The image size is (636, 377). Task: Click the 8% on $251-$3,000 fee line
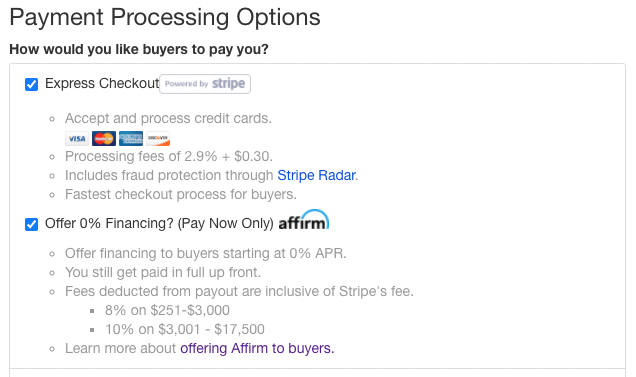click(x=167, y=310)
